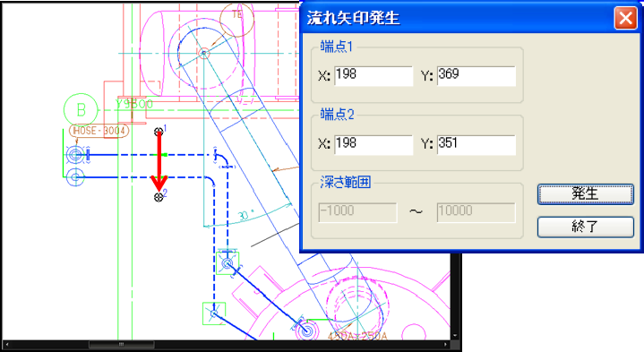Viewport: 644px width, 352px height.
Task: Click the upper hose nozzle symbol
Action: (x=75, y=155)
